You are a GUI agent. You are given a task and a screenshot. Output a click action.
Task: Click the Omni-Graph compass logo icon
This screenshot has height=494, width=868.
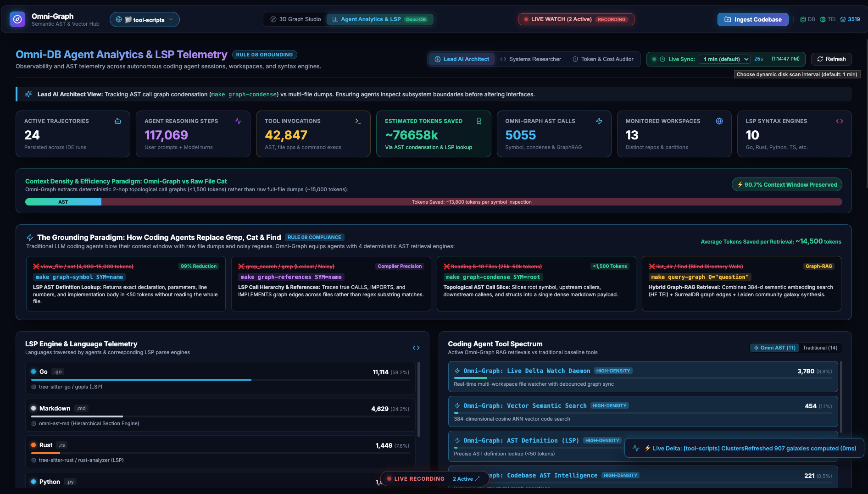pos(17,19)
